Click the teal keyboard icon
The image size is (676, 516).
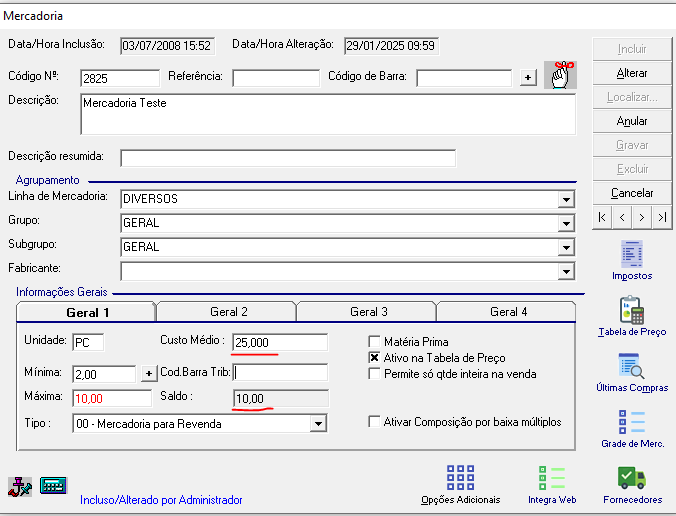pos(53,486)
